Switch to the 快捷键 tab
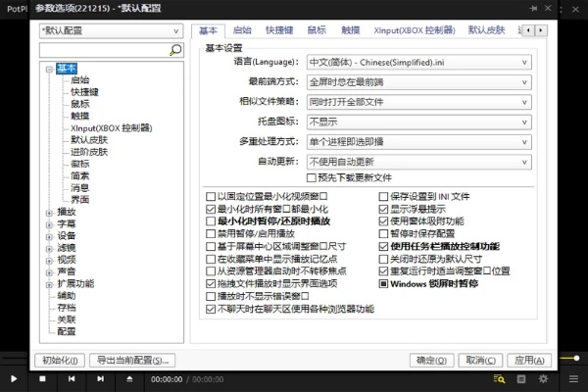This screenshot has width=588, height=392. click(279, 30)
